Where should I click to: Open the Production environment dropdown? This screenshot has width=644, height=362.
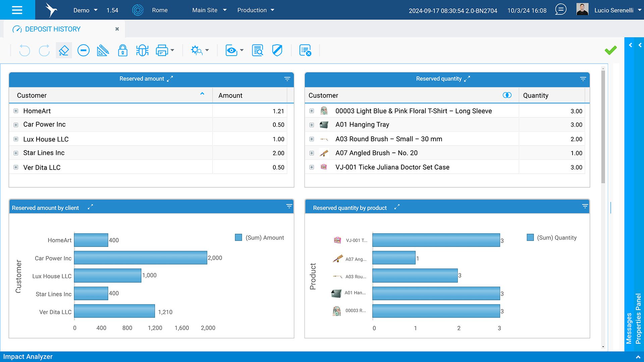tap(256, 10)
